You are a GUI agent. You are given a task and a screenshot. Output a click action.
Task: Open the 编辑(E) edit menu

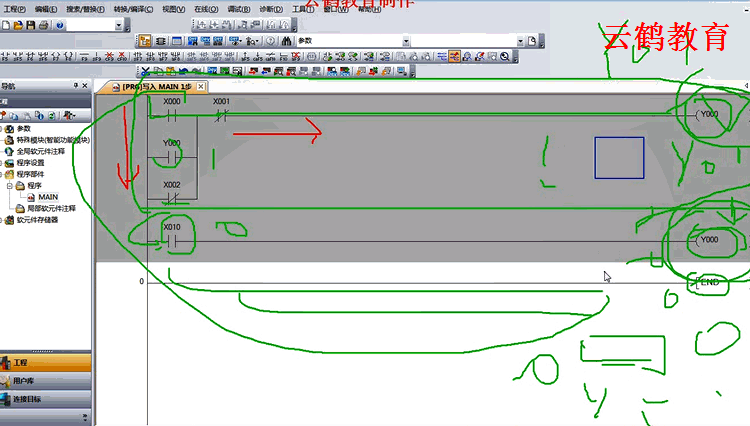pyautogui.click(x=46, y=9)
